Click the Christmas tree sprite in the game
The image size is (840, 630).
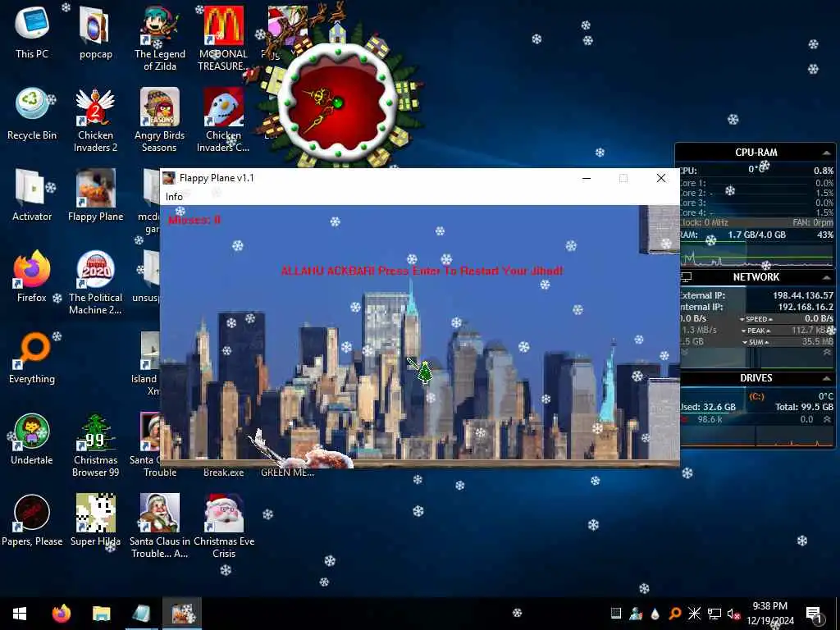point(425,372)
